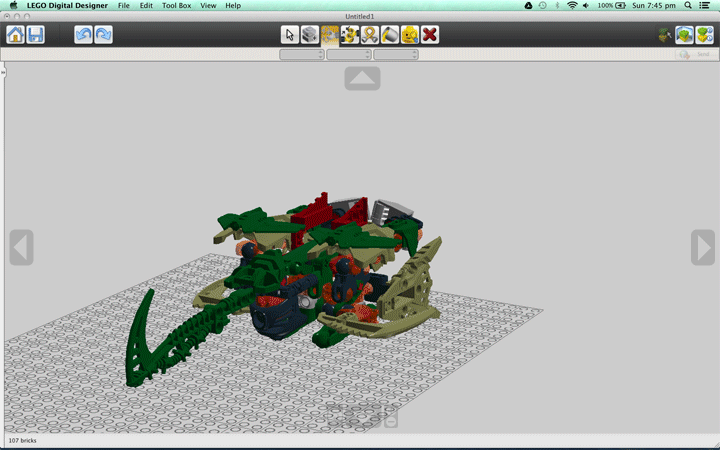The width and height of the screenshot is (720, 450).
Task: Switch to View mode icon
Action: tap(684, 34)
